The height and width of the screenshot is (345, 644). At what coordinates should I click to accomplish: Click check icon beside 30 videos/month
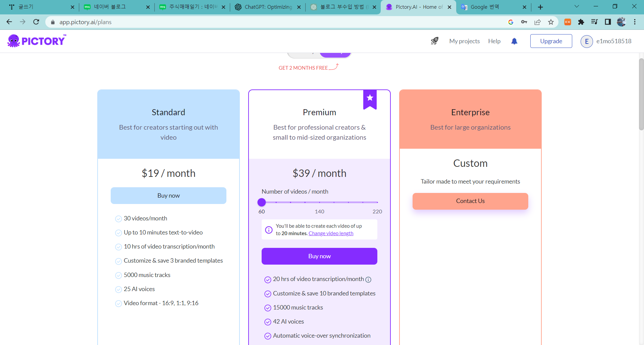[x=118, y=219]
